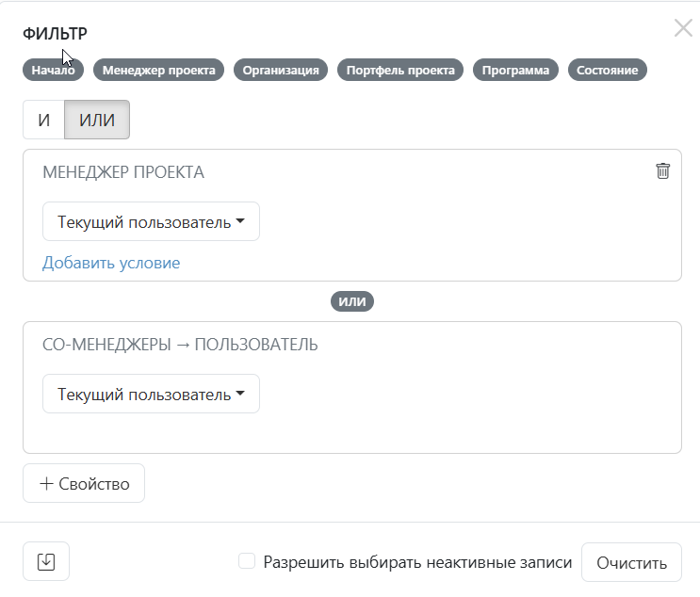Viewport: 700px width, 597px height.
Task: Expand Текущий пользователь dropdown under Со-менеджеры
Action: click(151, 395)
